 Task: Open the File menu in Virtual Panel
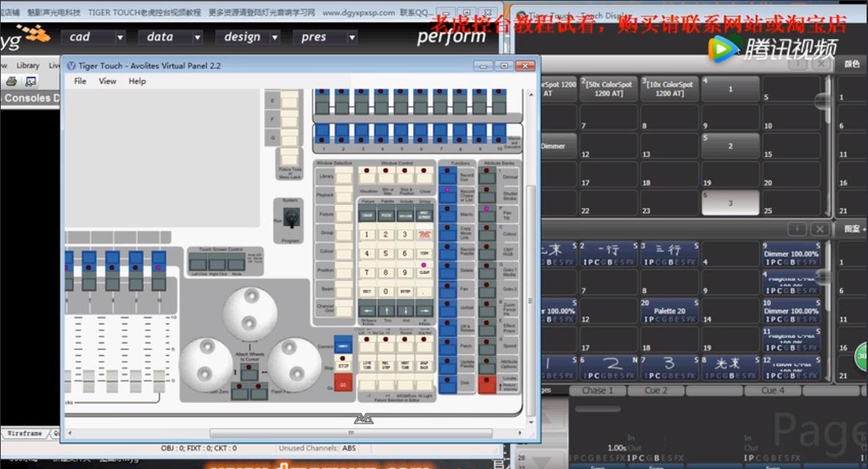[x=80, y=81]
